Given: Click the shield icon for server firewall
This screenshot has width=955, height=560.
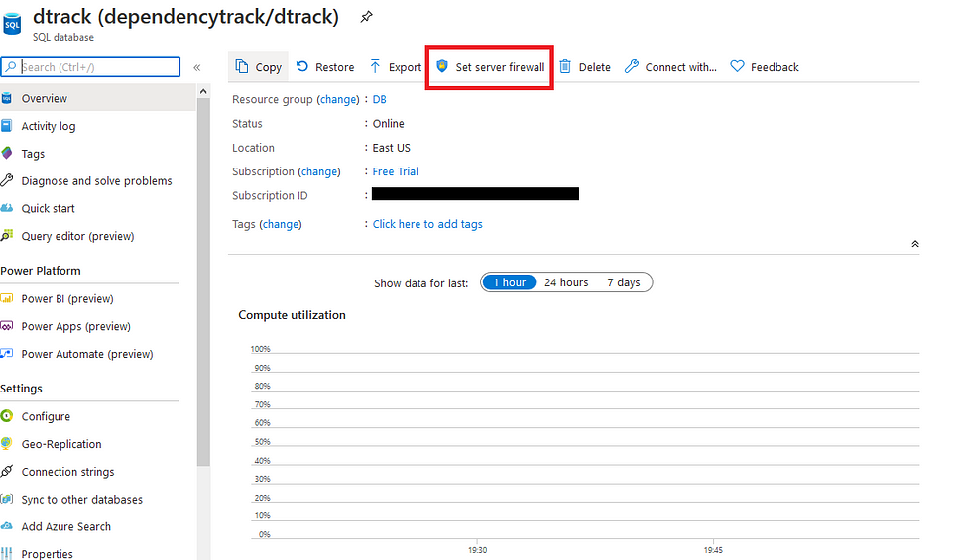Looking at the screenshot, I should 442,66.
